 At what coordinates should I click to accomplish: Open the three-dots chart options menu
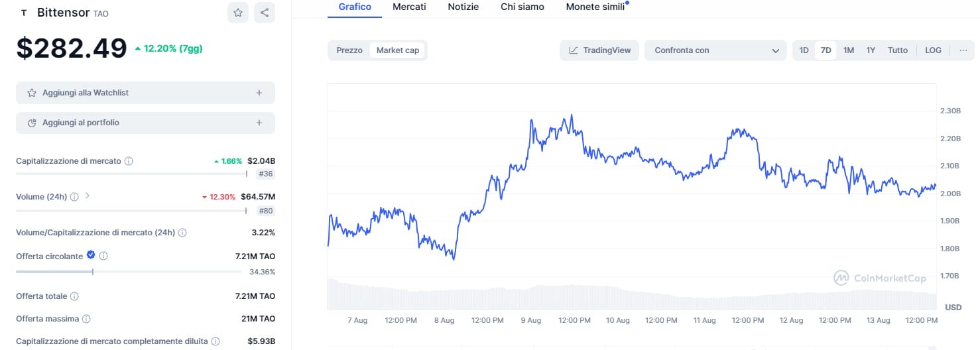point(963,50)
